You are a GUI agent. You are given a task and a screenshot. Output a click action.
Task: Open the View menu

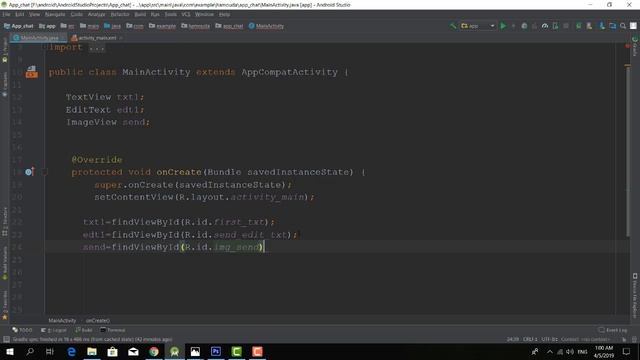(34, 14)
